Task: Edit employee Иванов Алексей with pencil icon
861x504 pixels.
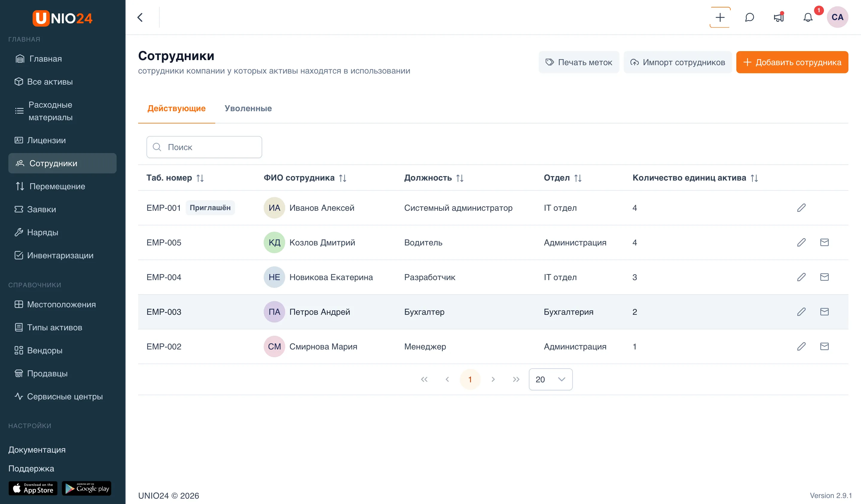Action: pos(801,208)
